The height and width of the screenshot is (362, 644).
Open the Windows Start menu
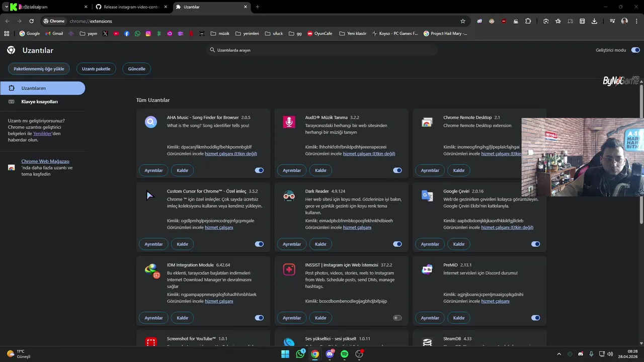285,354
